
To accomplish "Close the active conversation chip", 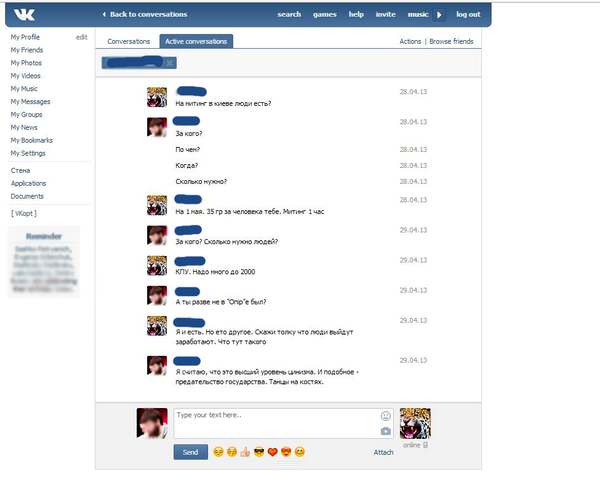I will click(170, 63).
